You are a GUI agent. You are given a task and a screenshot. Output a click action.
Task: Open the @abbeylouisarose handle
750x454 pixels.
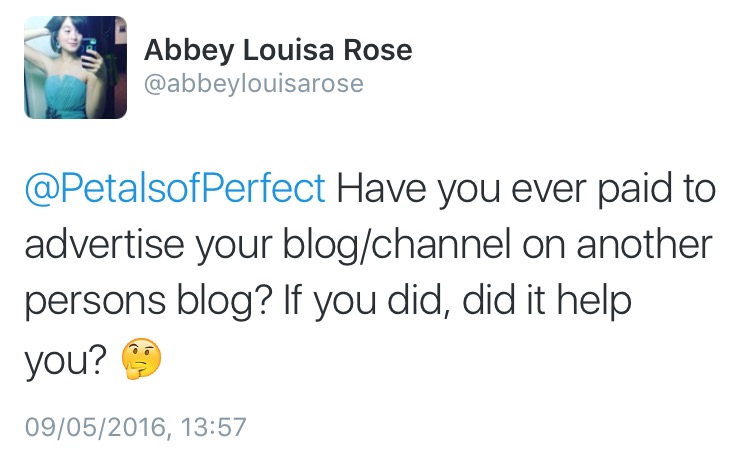(x=254, y=83)
